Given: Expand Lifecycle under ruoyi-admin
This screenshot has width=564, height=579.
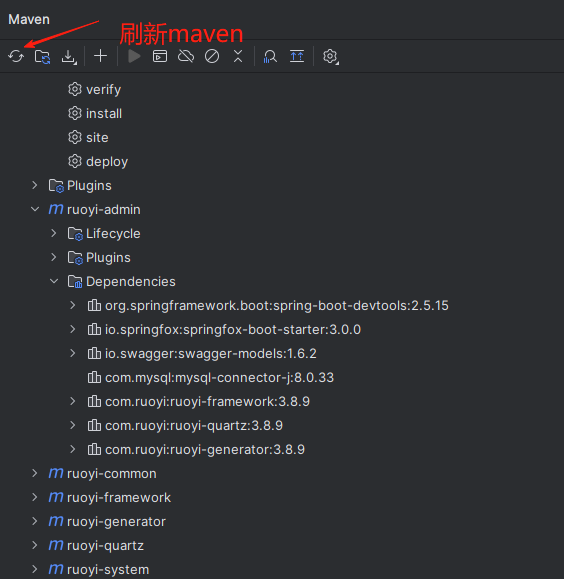Looking at the screenshot, I should [x=54, y=233].
